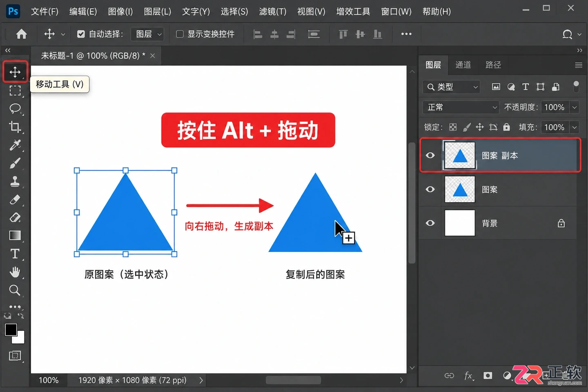Open the 正常 blend mode dropdown
The image size is (588, 392).
coord(461,107)
